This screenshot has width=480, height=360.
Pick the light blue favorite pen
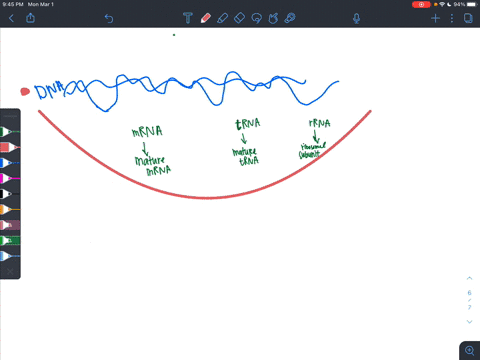pyautogui.click(x=10, y=256)
